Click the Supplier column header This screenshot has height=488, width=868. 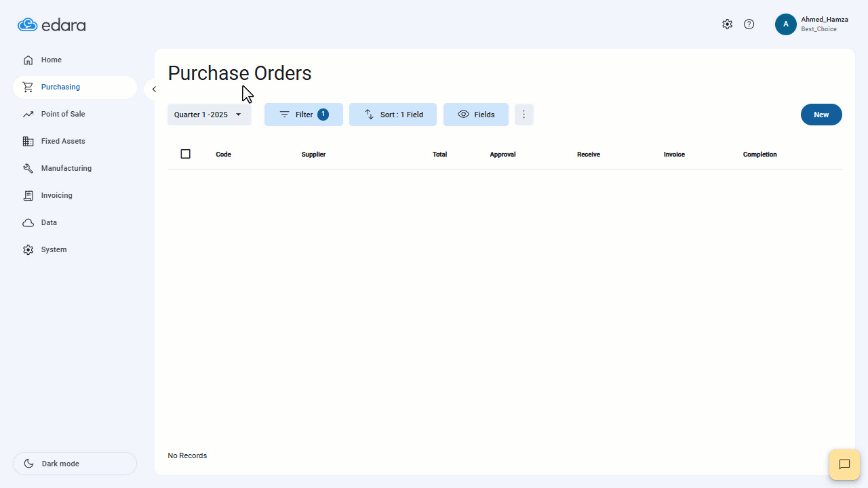[x=313, y=155]
